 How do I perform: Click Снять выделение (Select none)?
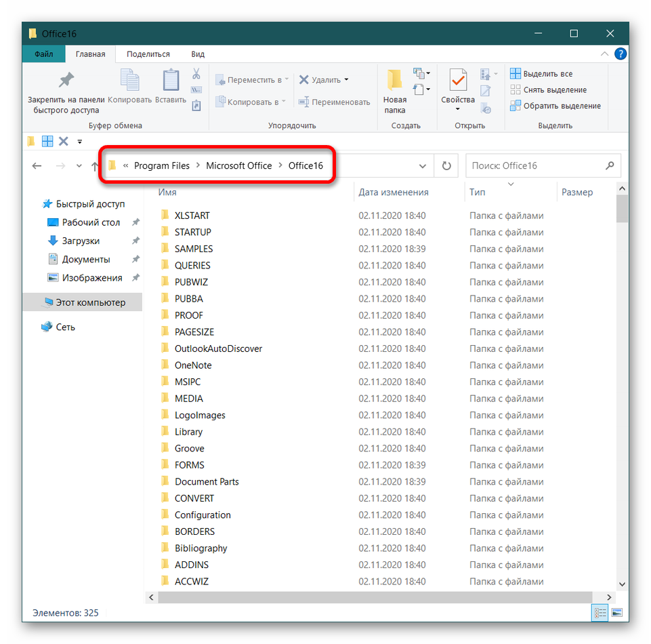coord(548,89)
